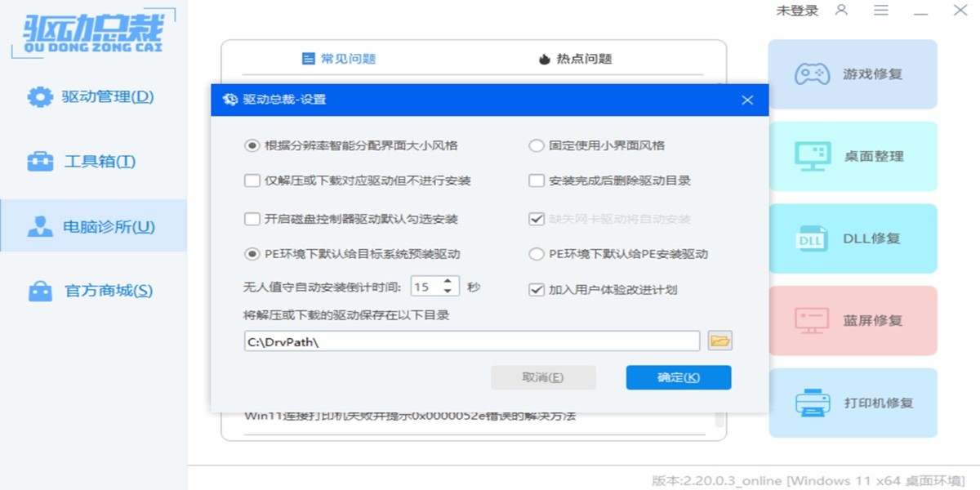Browse for a driver save folder
980x490 pixels.
point(719,341)
